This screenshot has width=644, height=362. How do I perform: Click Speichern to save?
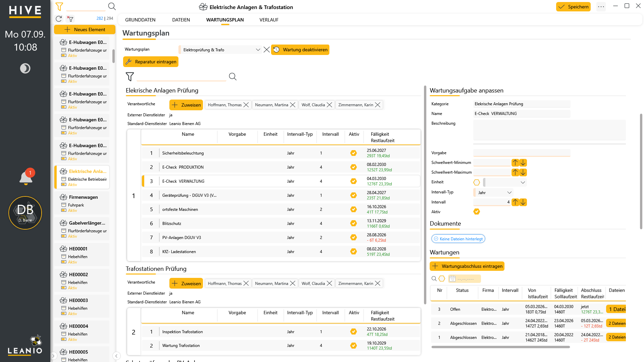(573, 7)
